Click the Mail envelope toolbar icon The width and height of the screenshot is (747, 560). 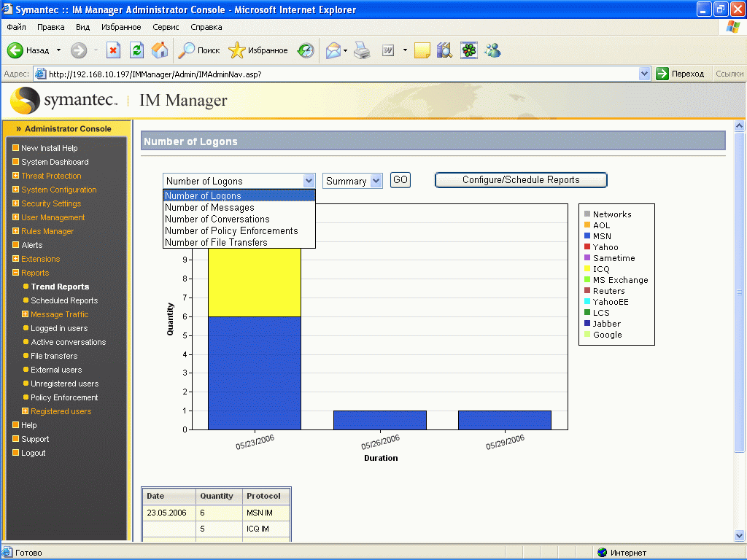coord(333,50)
